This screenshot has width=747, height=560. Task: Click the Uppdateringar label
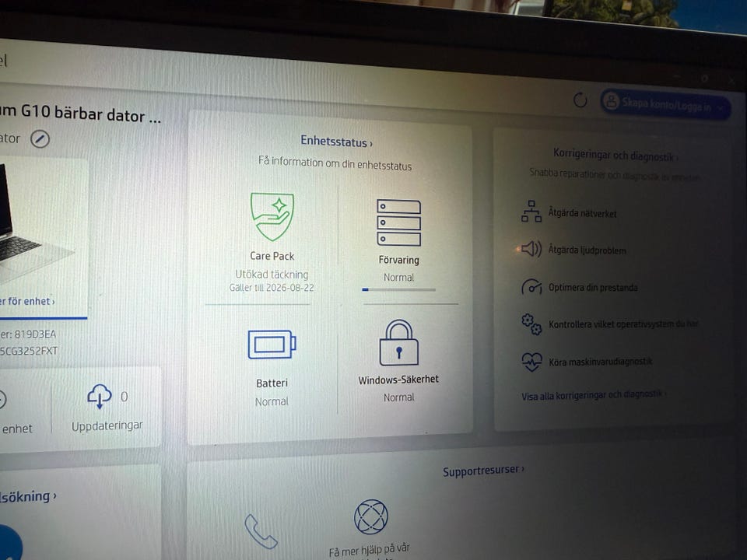click(107, 425)
